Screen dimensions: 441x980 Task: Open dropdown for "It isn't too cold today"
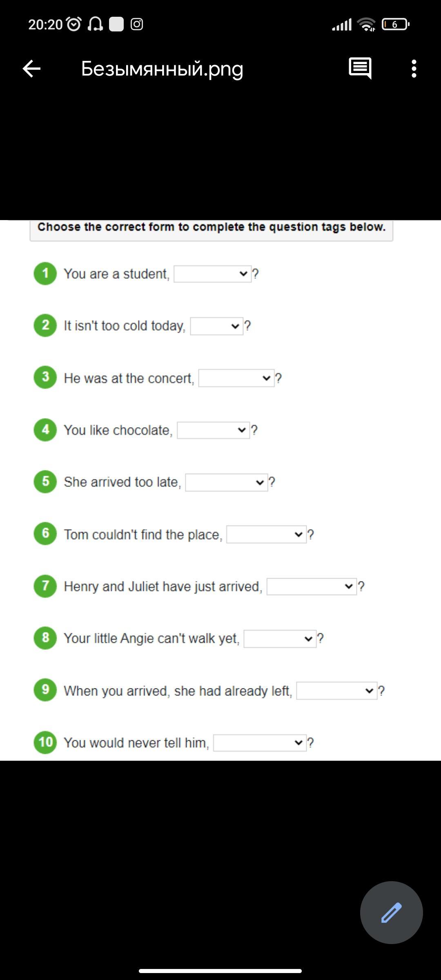click(x=216, y=326)
